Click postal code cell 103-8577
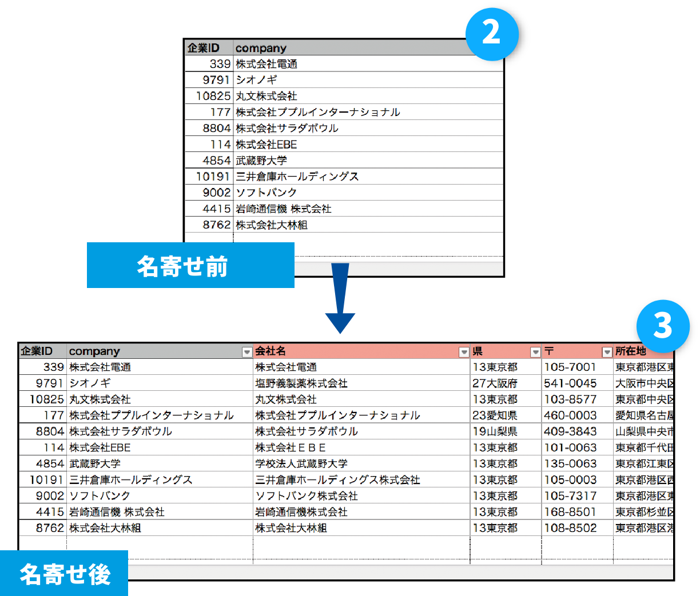This screenshot has height=596, width=700. click(577, 399)
